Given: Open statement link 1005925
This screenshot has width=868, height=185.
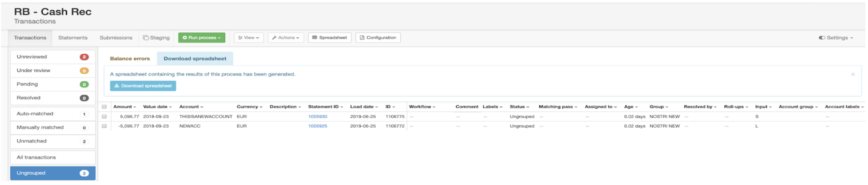Looking at the screenshot, I should click(x=318, y=126).
